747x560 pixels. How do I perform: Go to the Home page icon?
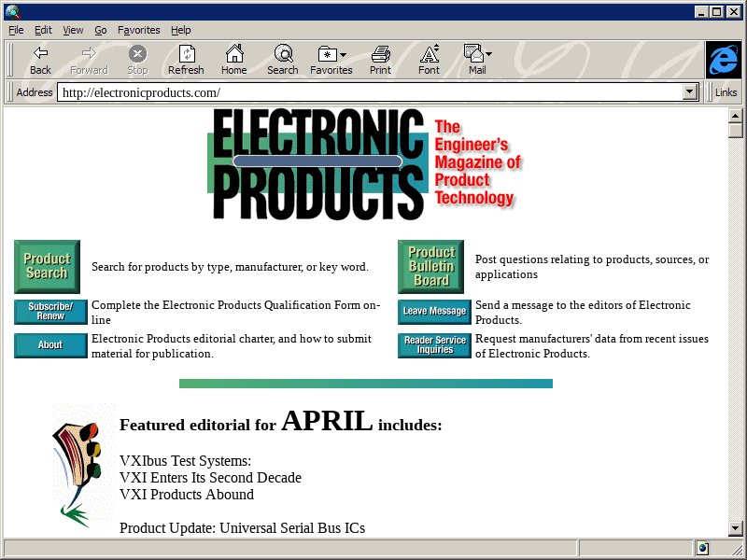pyautogui.click(x=233, y=60)
